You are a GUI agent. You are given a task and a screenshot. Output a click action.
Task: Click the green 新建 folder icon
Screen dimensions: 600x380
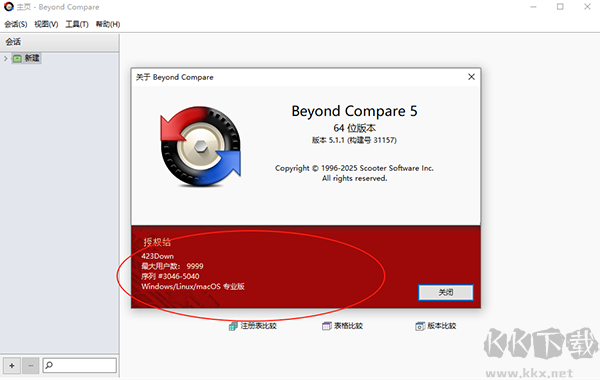[17, 59]
